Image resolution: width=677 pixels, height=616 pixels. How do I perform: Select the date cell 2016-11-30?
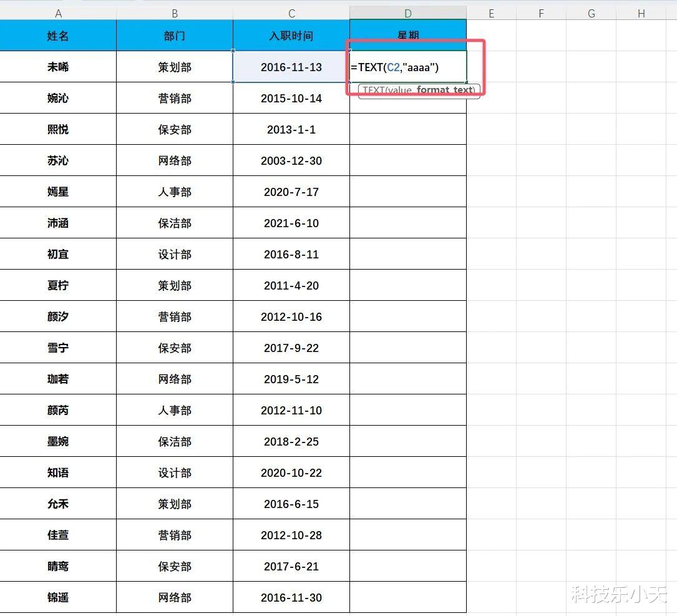tap(291, 597)
